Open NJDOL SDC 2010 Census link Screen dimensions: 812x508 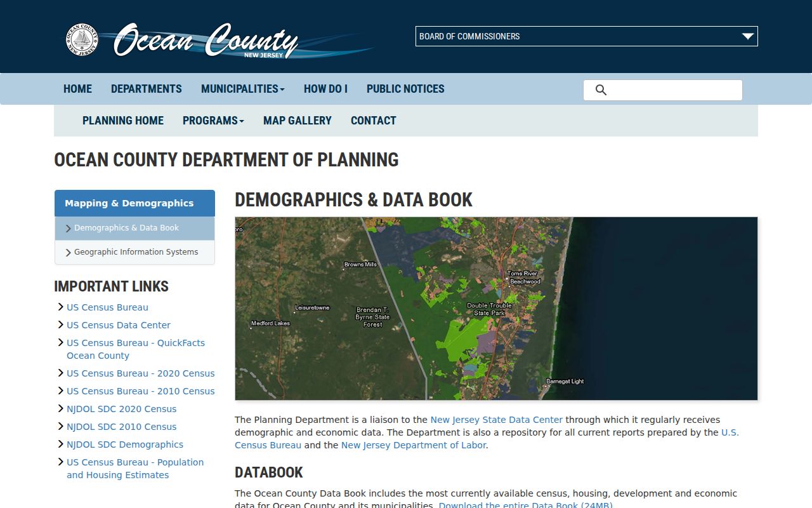(122, 427)
